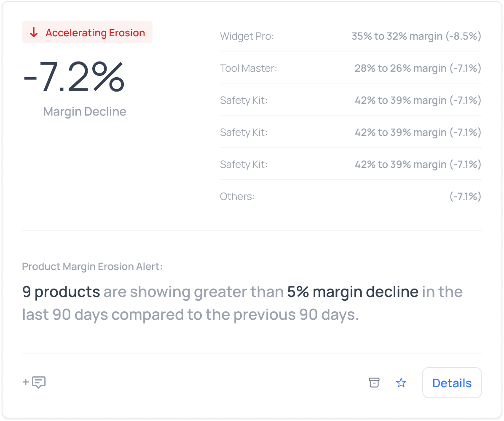Select the Others row (-7.1%) value
Image resolution: width=504 pixels, height=421 pixels.
pos(465,197)
